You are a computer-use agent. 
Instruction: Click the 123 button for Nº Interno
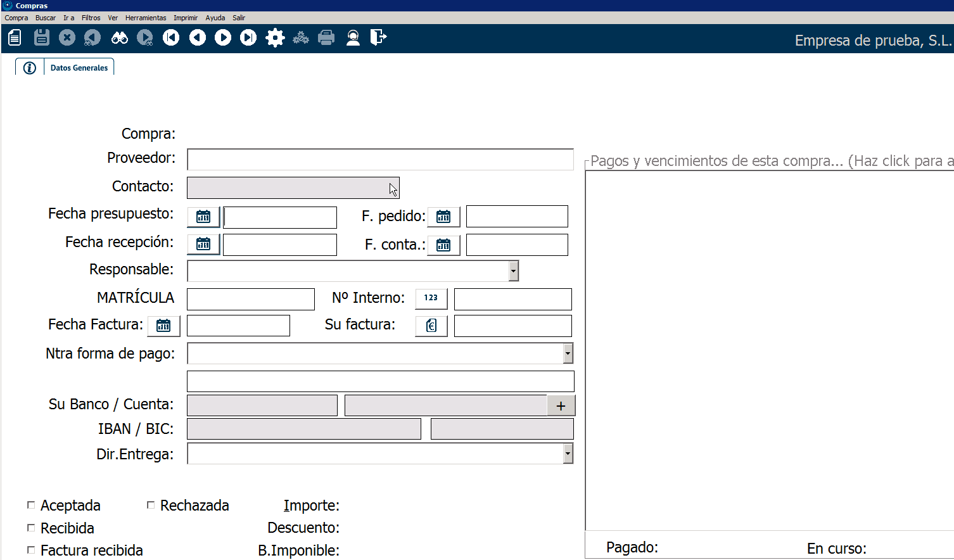[431, 298]
